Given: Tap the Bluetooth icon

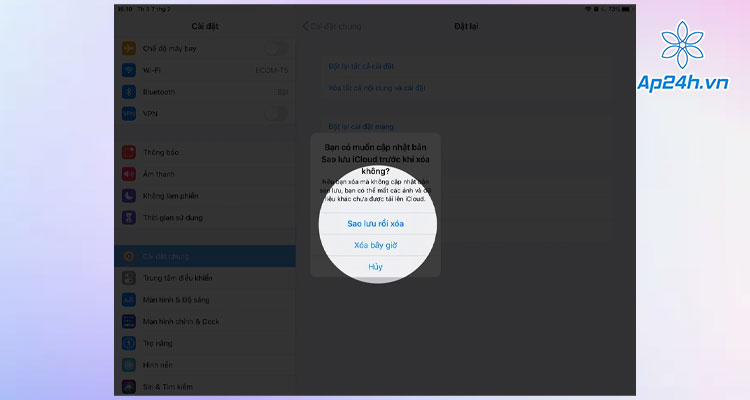Looking at the screenshot, I should click(x=129, y=92).
